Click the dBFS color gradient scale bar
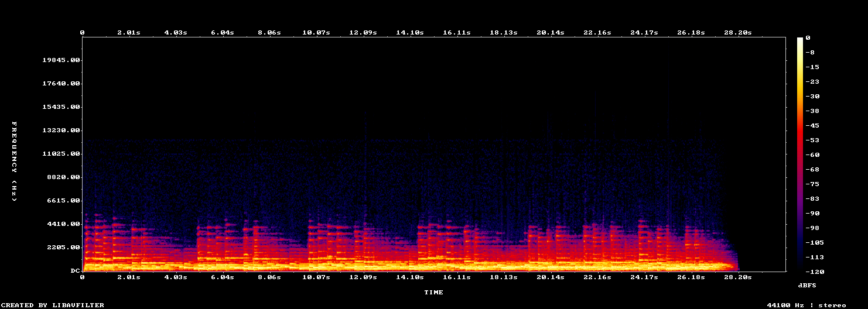This screenshot has height=309, width=868. (800, 154)
